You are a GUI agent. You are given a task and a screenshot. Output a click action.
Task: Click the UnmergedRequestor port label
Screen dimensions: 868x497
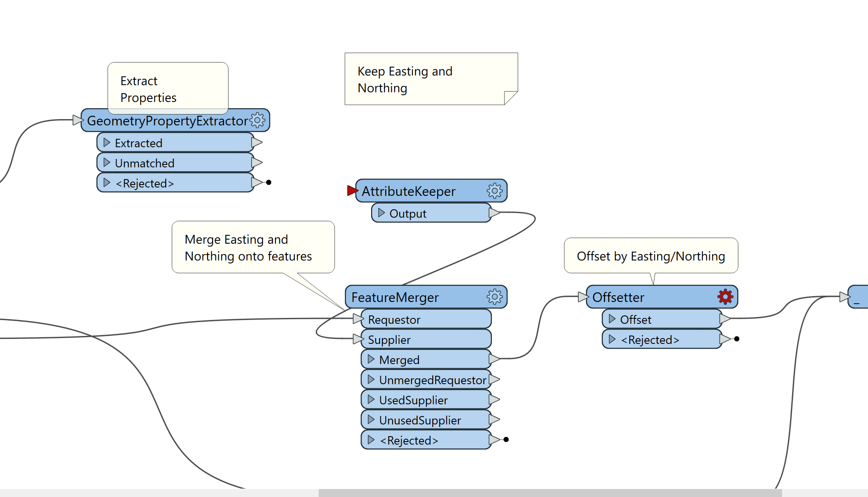[433, 380]
